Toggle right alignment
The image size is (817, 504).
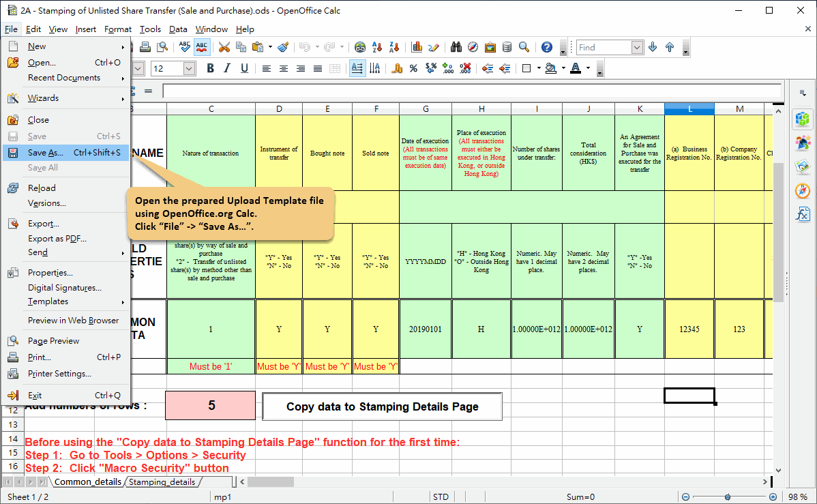(301, 68)
